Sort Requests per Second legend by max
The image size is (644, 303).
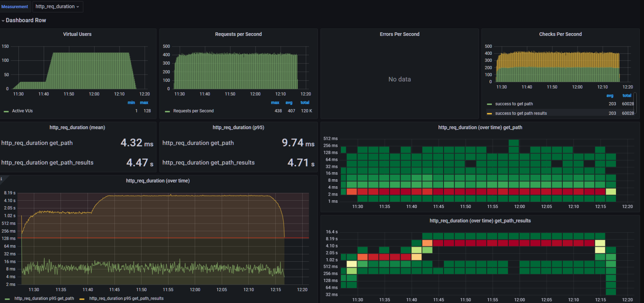click(x=275, y=102)
